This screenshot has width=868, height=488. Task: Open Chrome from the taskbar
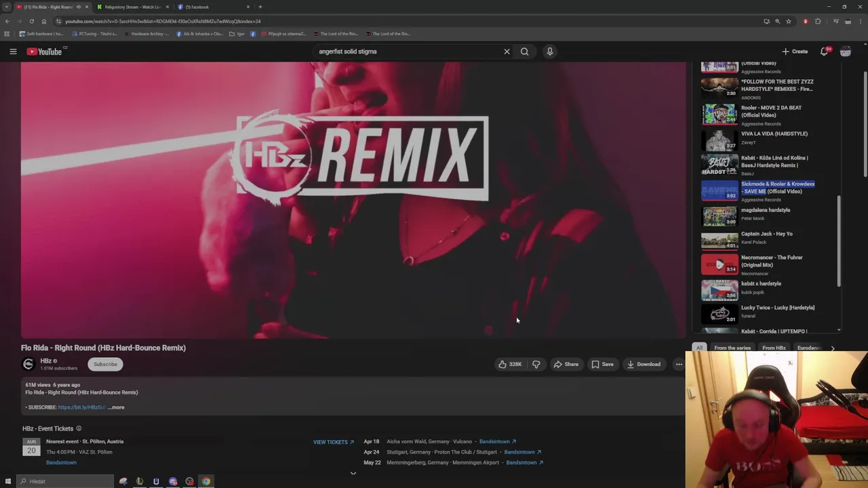tap(206, 481)
